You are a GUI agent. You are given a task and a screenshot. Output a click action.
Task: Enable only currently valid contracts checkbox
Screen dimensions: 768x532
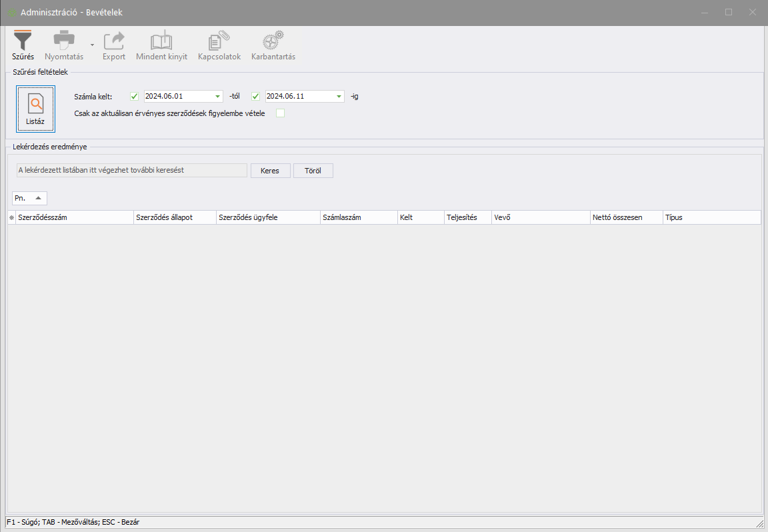pyautogui.click(x=281, y=113)
